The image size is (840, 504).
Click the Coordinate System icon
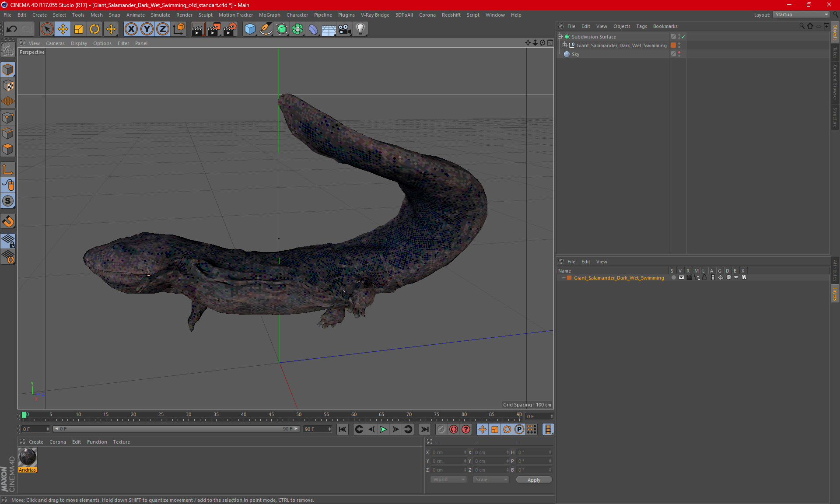pos(179,29)
